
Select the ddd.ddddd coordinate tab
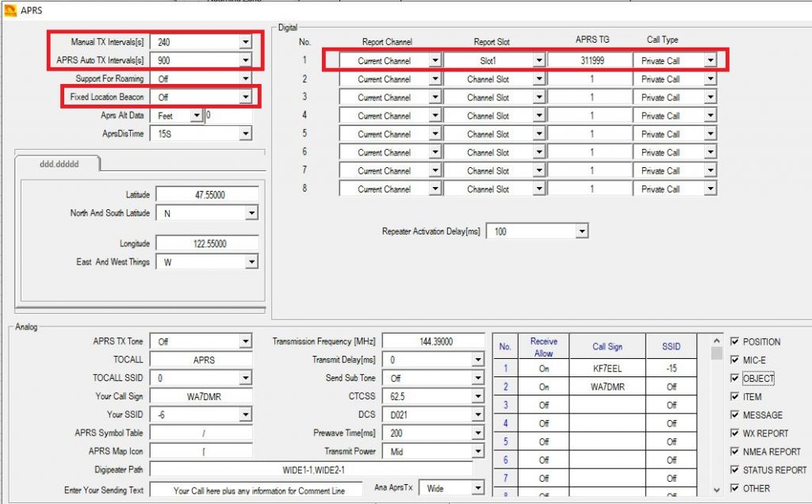59,164
